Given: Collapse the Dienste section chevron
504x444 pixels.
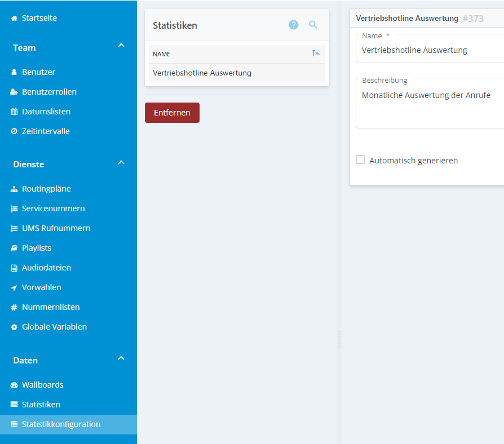Looking at the screenshot, I should click(121, 163).
